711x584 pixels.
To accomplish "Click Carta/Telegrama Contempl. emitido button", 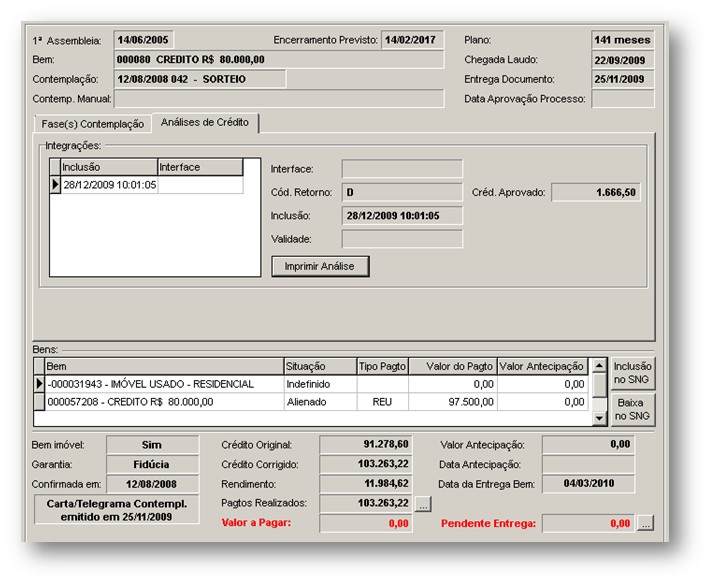I will [x=117, y=510].
